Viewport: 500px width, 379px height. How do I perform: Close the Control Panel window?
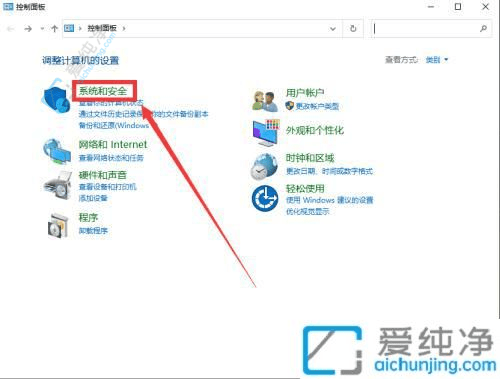(486, 7)
